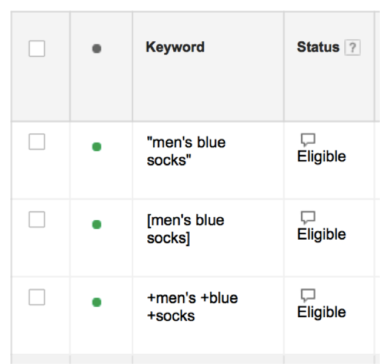Click the gray status dot in header

coord(96,49)
